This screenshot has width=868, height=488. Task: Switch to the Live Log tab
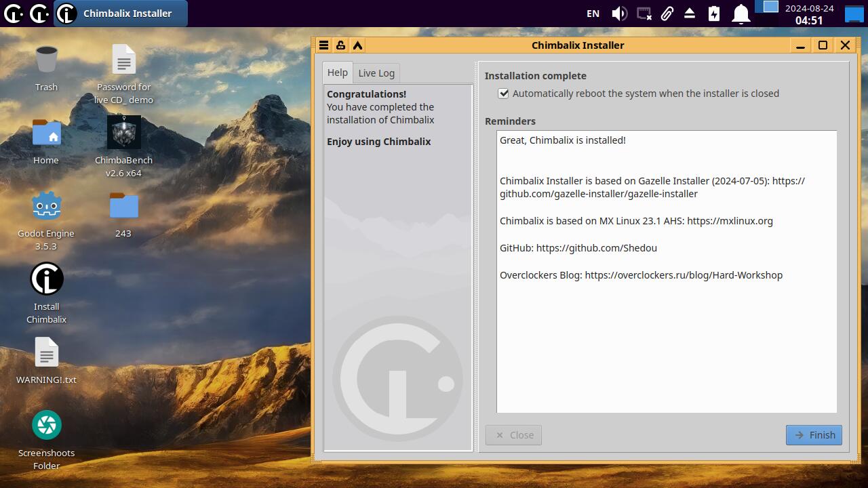[x=376, y=73]
